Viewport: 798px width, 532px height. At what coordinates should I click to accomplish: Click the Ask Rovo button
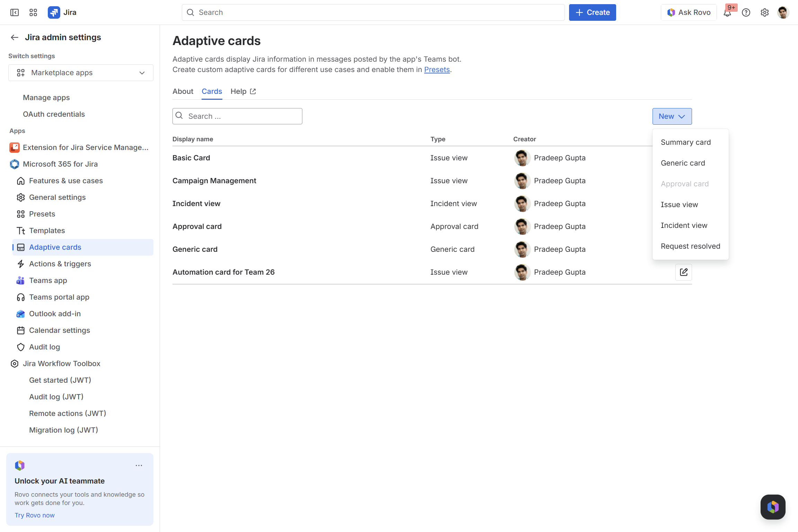(x=689, y=12)
